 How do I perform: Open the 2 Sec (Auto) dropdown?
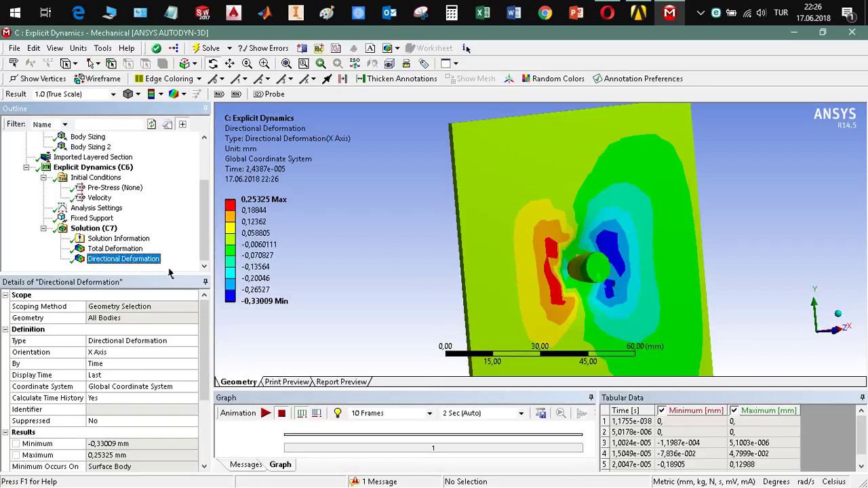coord(521,413)
